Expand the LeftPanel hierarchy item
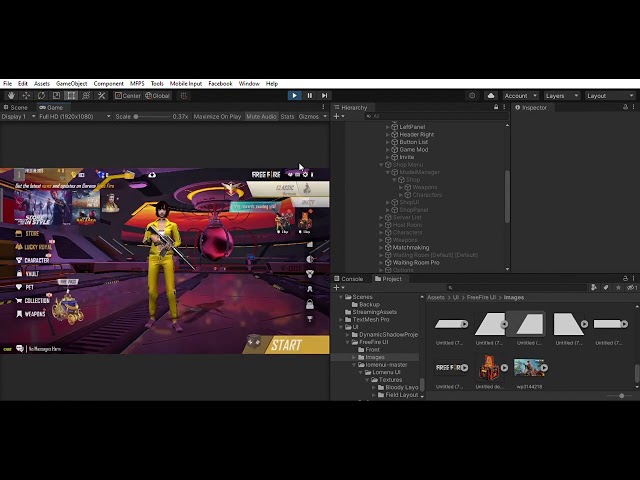 tap(387, 127)
